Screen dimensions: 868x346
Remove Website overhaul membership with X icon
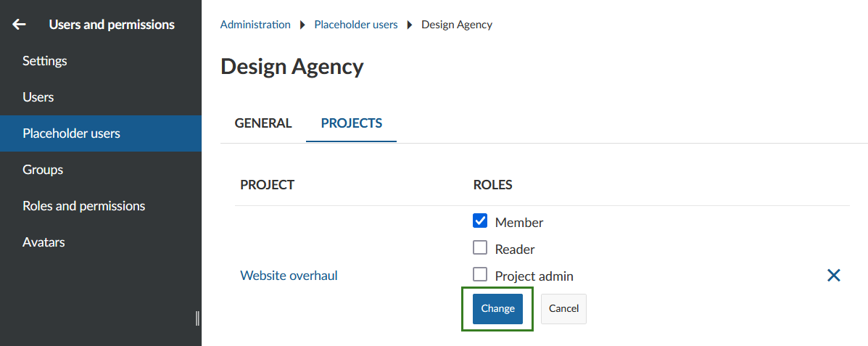(834, 275)
